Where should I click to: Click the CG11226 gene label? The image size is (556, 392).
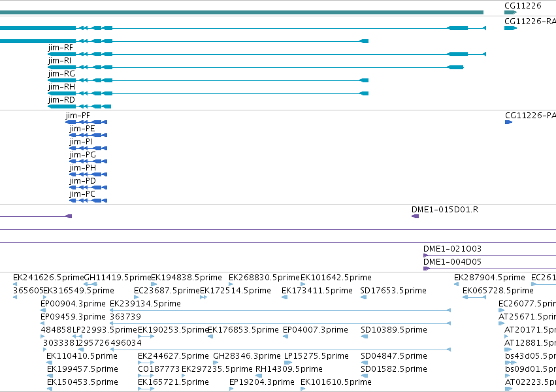[523, 6]
